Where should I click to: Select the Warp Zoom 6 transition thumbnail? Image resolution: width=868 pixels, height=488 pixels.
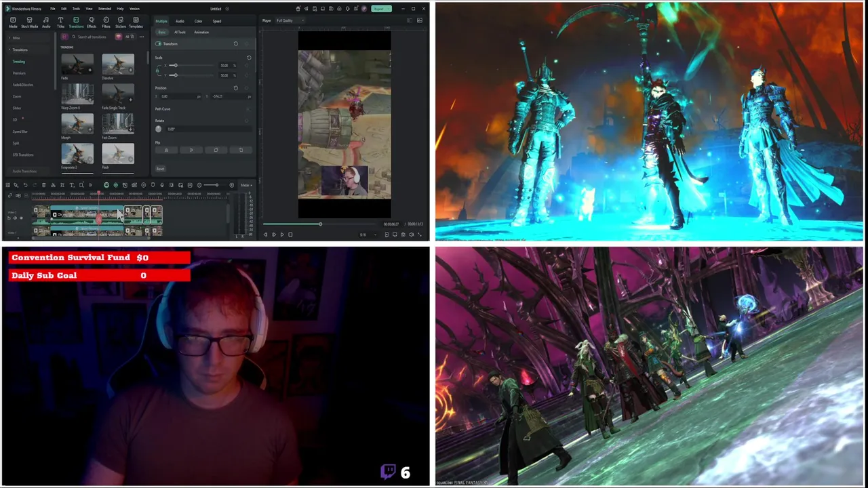(x=77, y=94)
